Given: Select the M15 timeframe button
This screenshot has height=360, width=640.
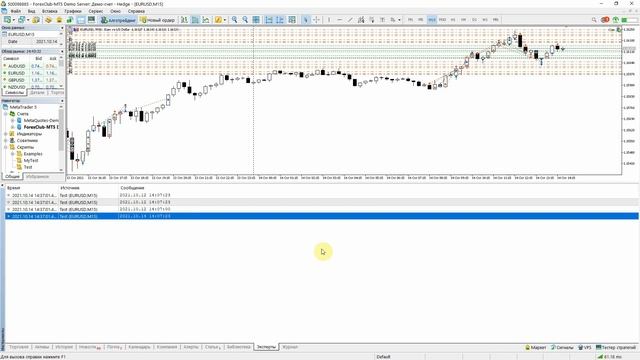Looking at the screenshot, I should click(431, 20).
